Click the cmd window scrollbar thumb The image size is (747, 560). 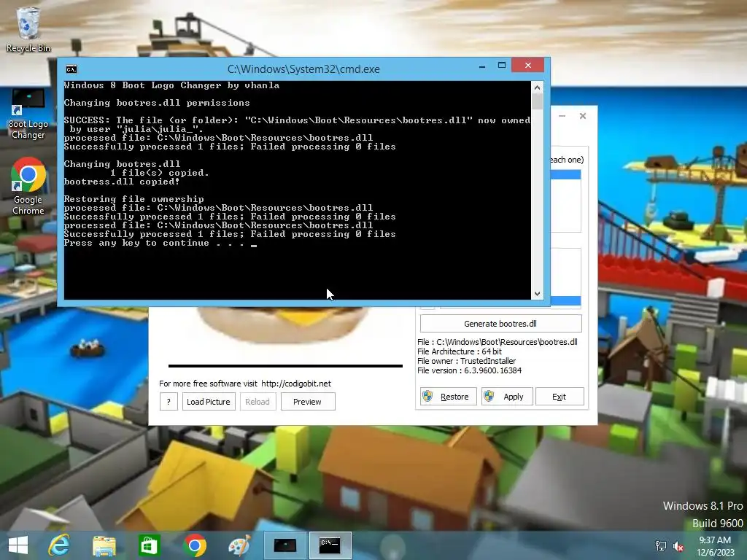(x=538, y=101)
